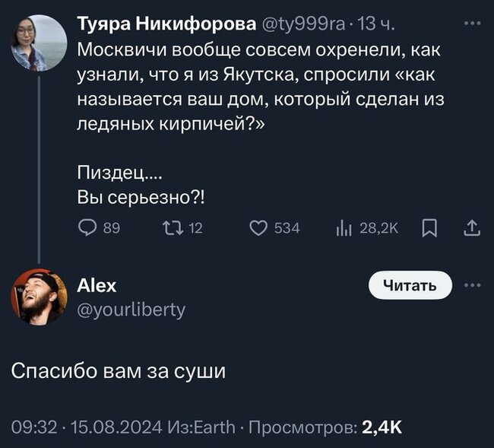
Task: Click the reply icon with 89 comments
Action: coord(87,227)
